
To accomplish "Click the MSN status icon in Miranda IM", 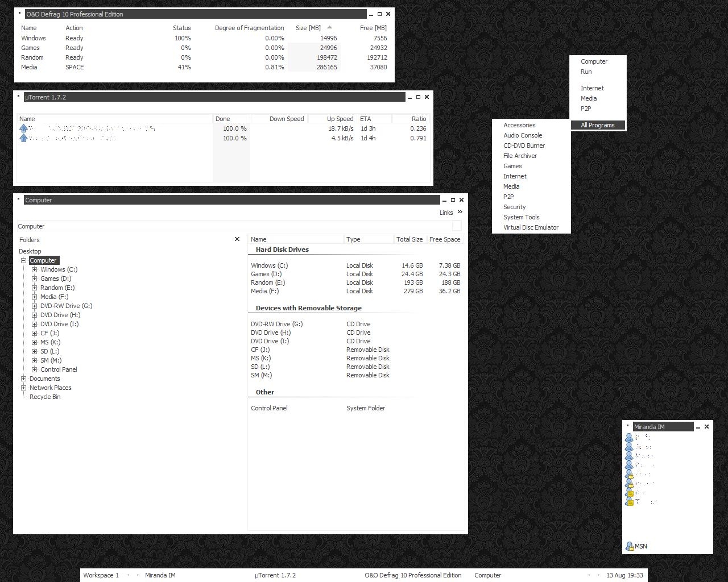I will 630,546.
